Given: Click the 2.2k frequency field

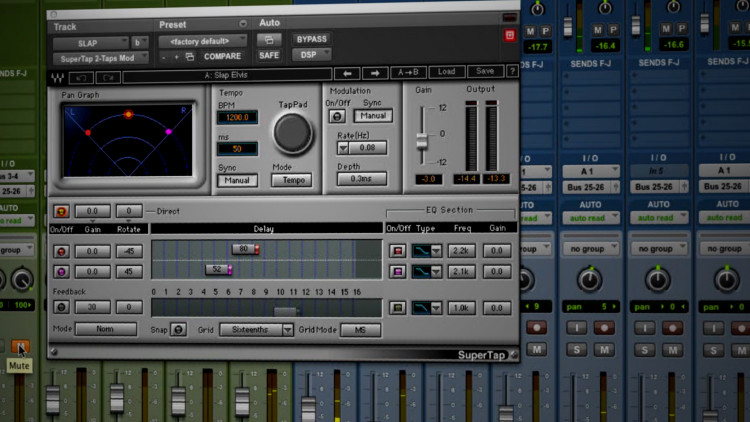Looking at the screenshot, I should click(461, 251).
